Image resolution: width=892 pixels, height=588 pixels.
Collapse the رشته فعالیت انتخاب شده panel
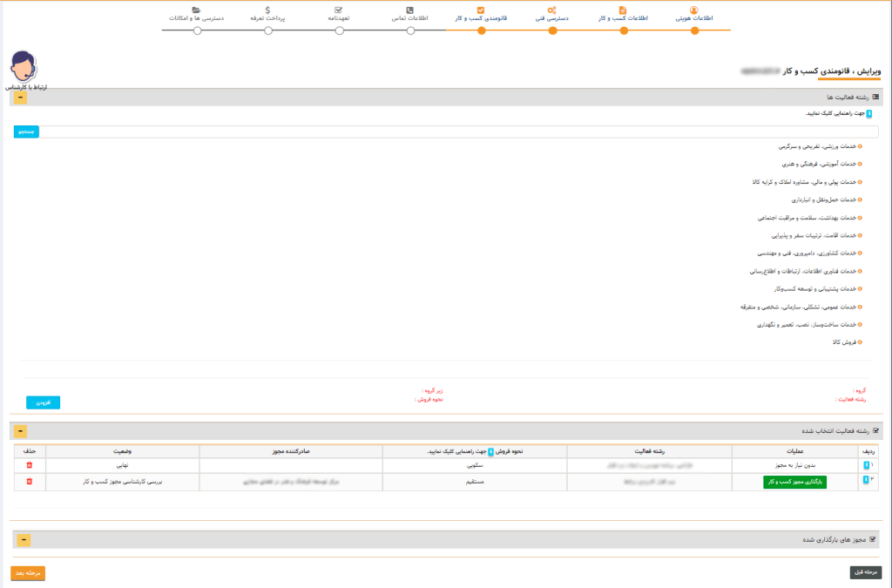[x=21, y=431]
